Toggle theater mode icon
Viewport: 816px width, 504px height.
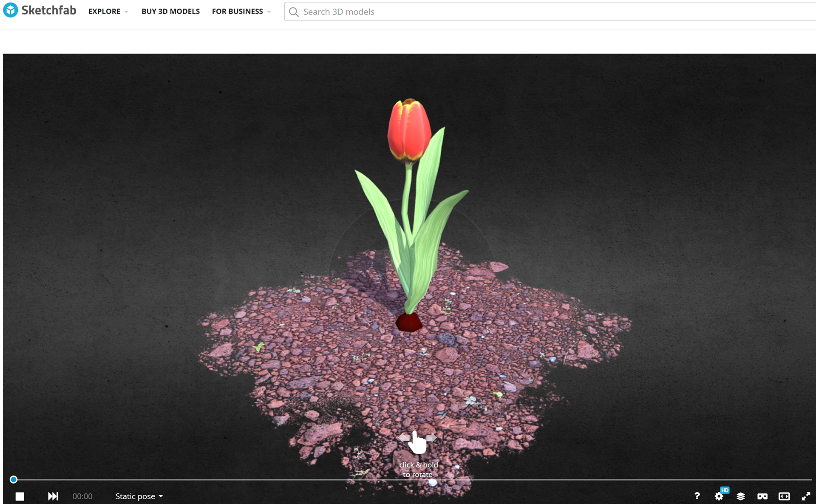coord(784,496)
